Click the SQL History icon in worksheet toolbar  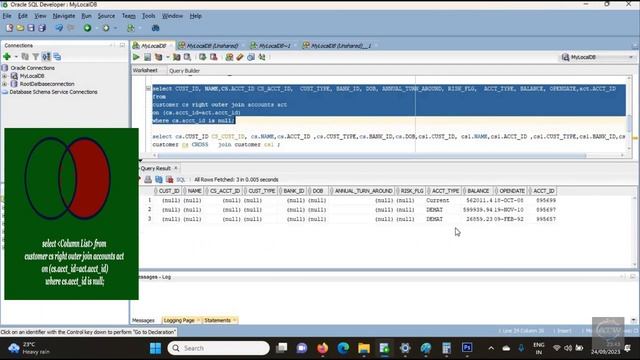[251, 57]
